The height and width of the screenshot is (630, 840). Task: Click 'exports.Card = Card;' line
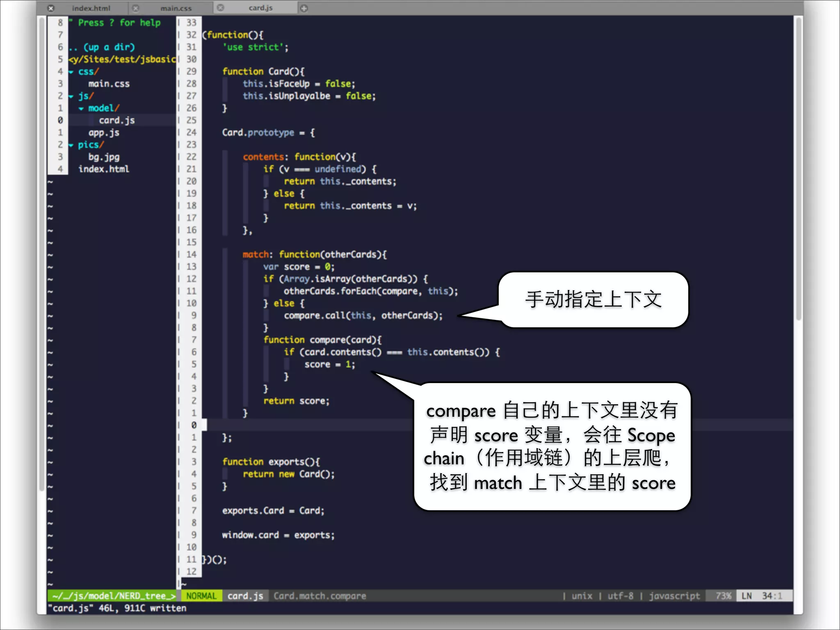[274, 511]
